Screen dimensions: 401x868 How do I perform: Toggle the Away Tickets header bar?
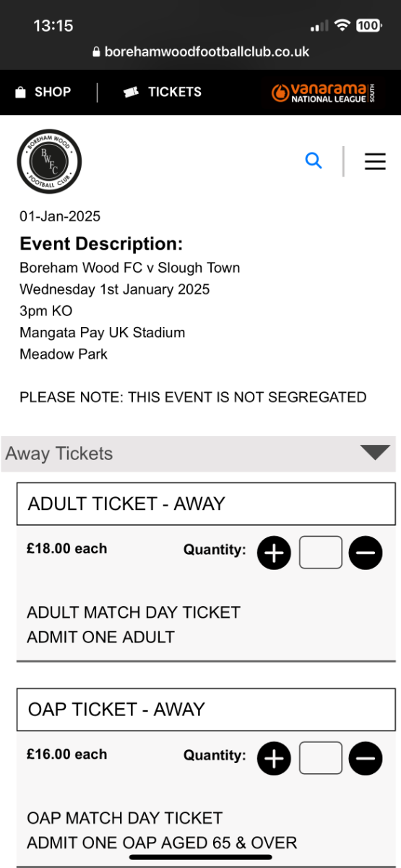coord(199,454)
